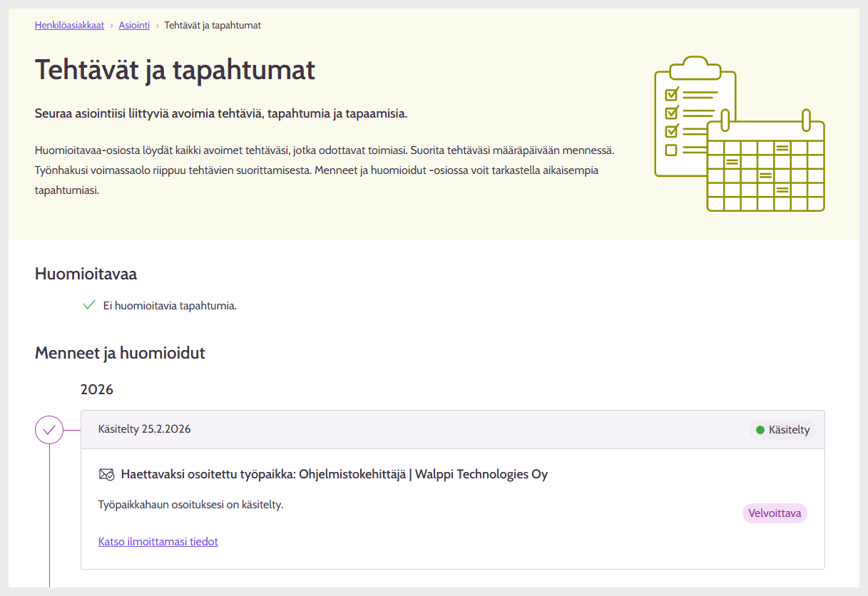Click the empty checkbox on the clipboard illustration
The width and height of the screenshot is (868, 596).
coord(670,150)
